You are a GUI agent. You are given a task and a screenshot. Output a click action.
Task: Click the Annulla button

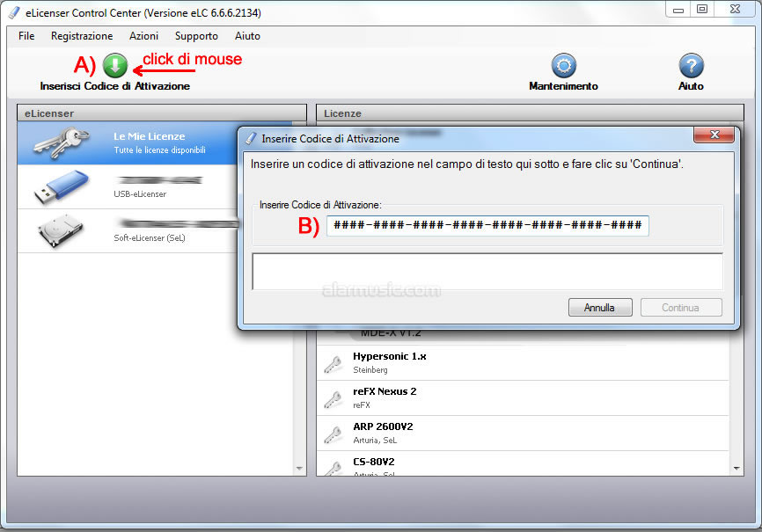[600, 308]
